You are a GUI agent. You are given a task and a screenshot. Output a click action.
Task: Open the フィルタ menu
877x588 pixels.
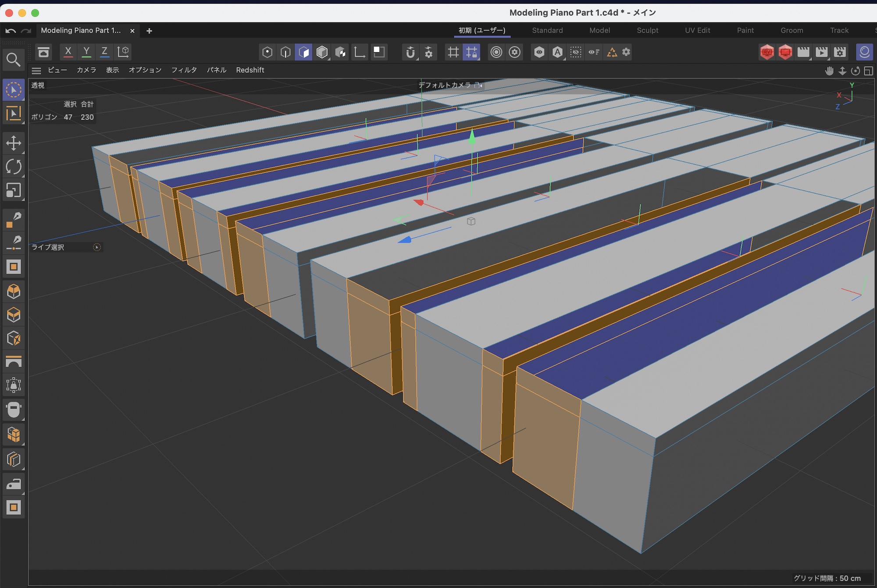click(x=184, y=70)
